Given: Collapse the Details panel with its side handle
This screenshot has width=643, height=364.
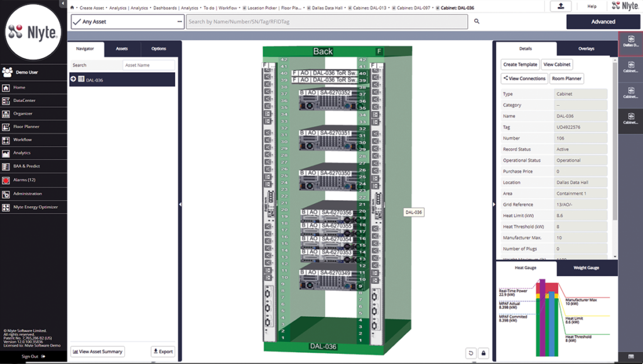Looking at the screenshot, I should click(494, 204).
